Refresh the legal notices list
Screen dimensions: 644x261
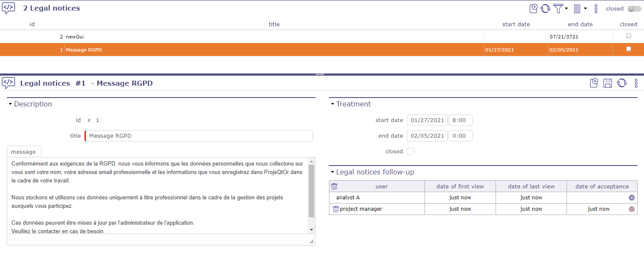545,8
